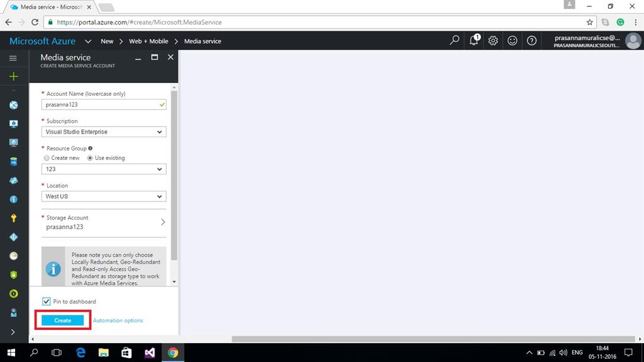Click the New breadcrumb item
Image resolution: width=644 pixels, height=362 pixels.
click(x=107, y=41)
